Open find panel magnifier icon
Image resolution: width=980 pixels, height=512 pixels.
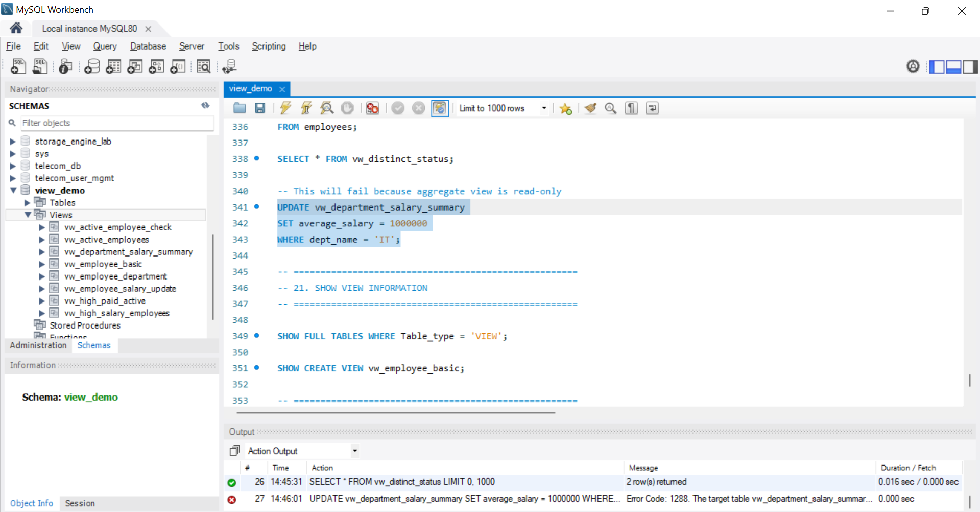[611, 108]
